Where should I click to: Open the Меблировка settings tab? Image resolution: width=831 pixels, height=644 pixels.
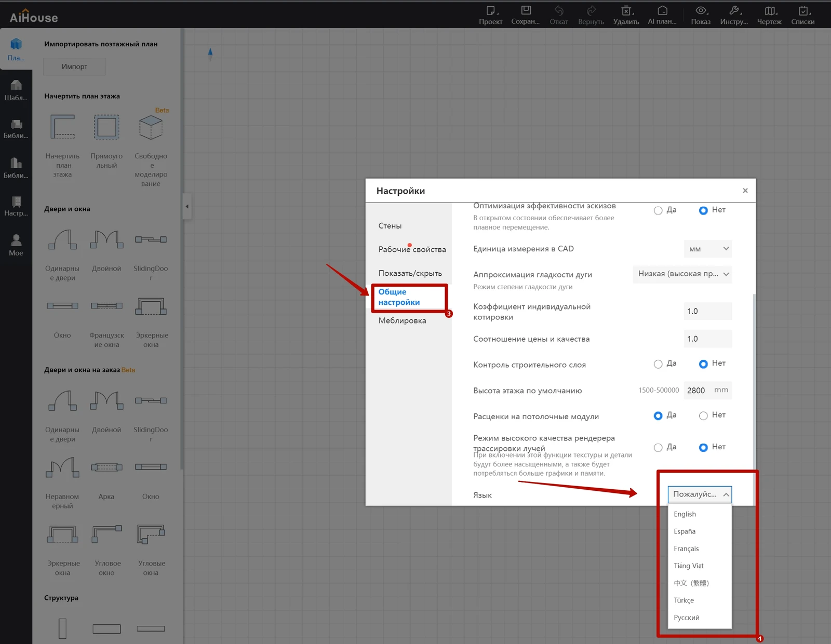[x=402, y=320]
